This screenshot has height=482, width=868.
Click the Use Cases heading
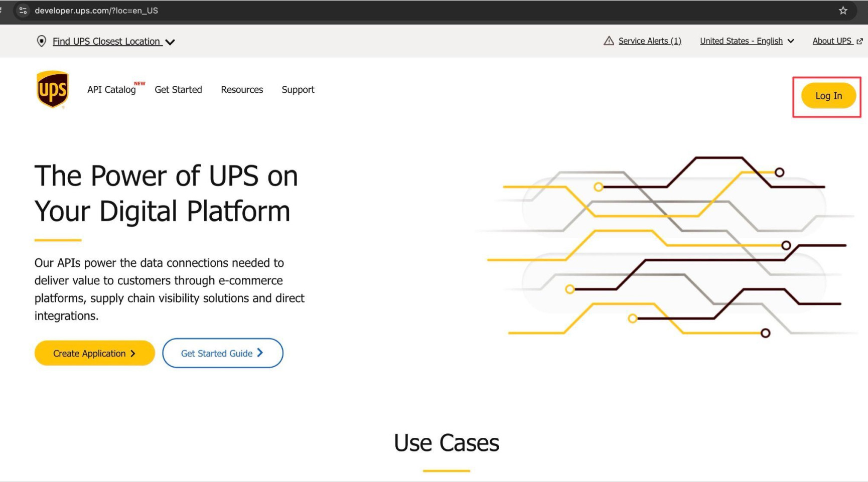[x=447, y=443]
